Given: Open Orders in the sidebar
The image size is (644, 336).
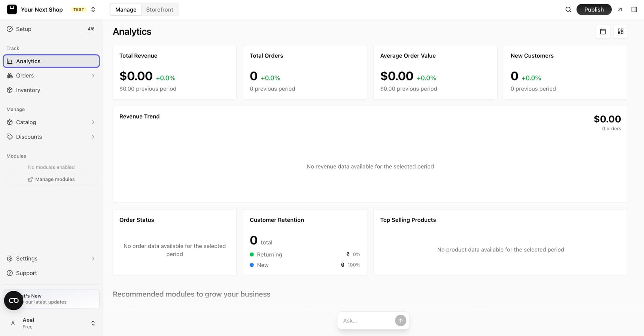Looking at the screenshot, I should [x=51, y=76].
